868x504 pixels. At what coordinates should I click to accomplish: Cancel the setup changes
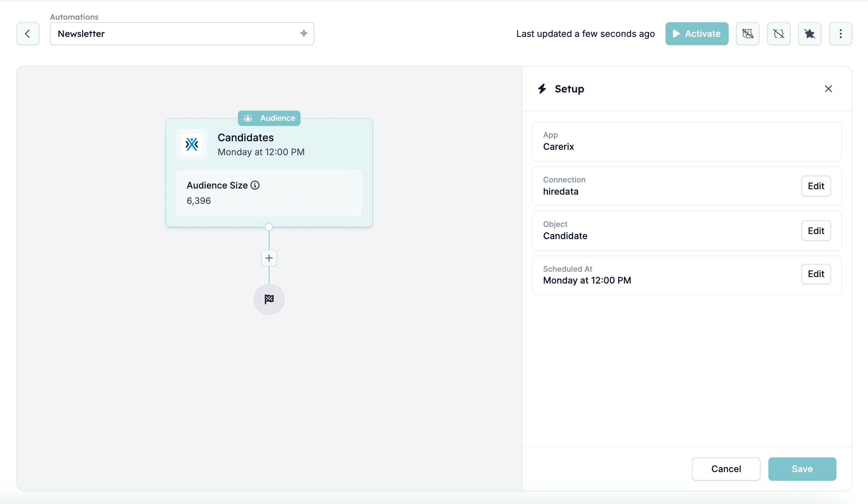726,469
